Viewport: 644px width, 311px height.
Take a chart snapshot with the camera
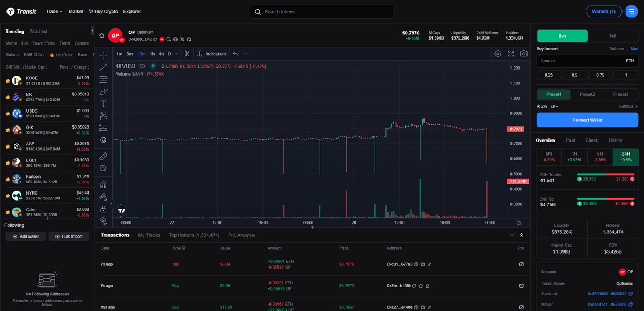523,54
